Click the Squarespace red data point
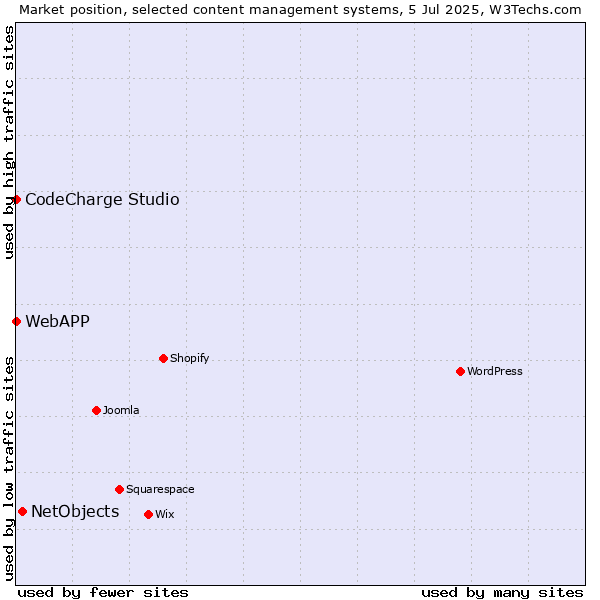Screen dimensions: 600x600 click(119, 489)
